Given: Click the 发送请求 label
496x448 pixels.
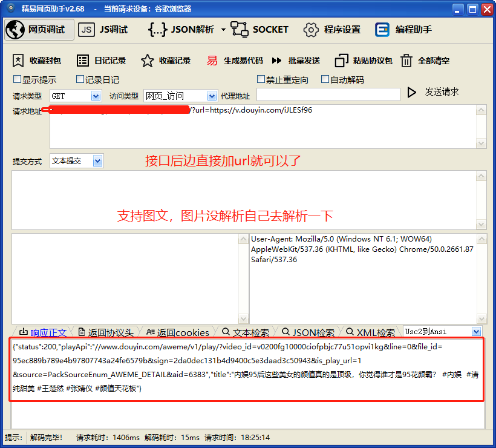Looking at the screenshot, I should click(x=442, y=92).
